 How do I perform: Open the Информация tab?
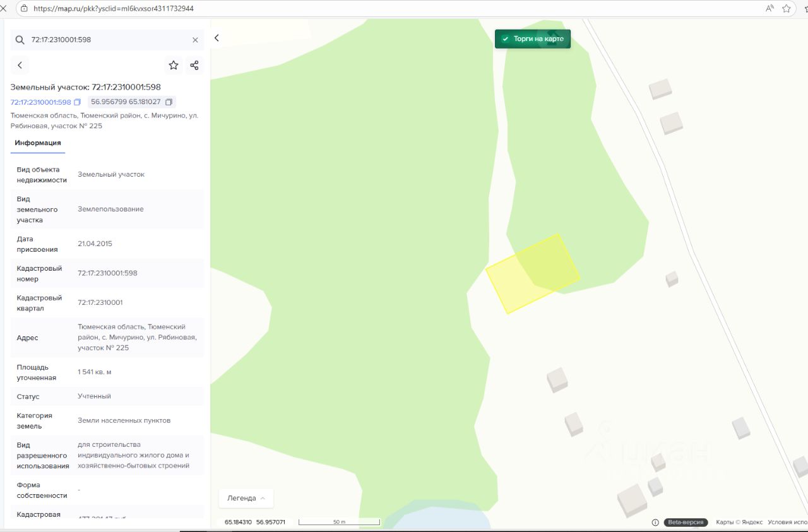click(x=38, y=143)
